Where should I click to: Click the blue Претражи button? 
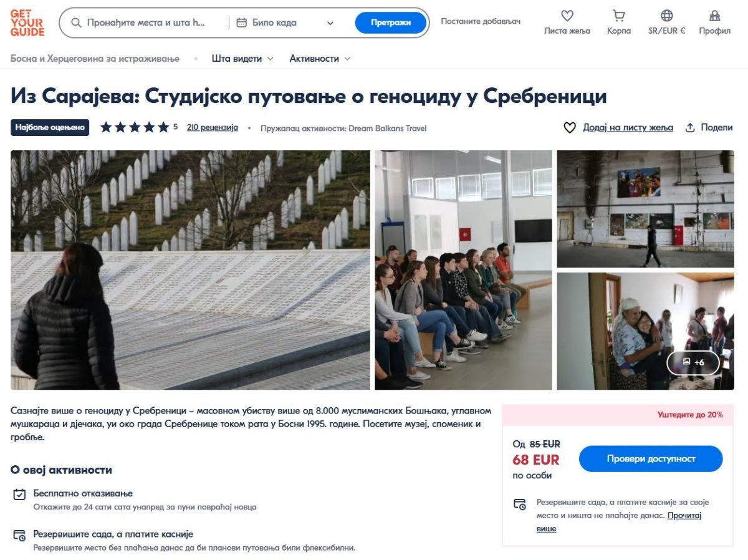pos(391,22)
